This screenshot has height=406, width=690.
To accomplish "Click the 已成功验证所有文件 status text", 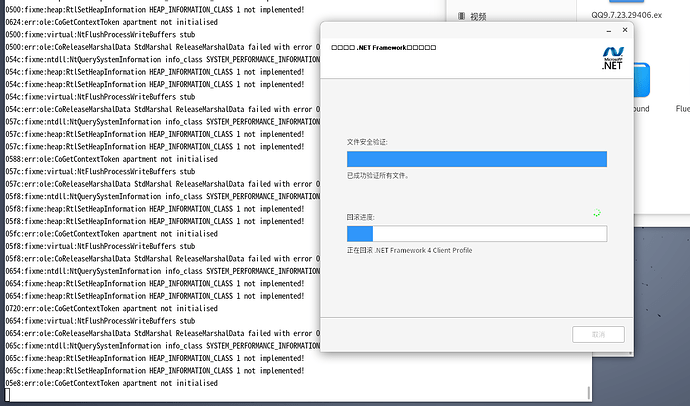I will click(378, 176).
